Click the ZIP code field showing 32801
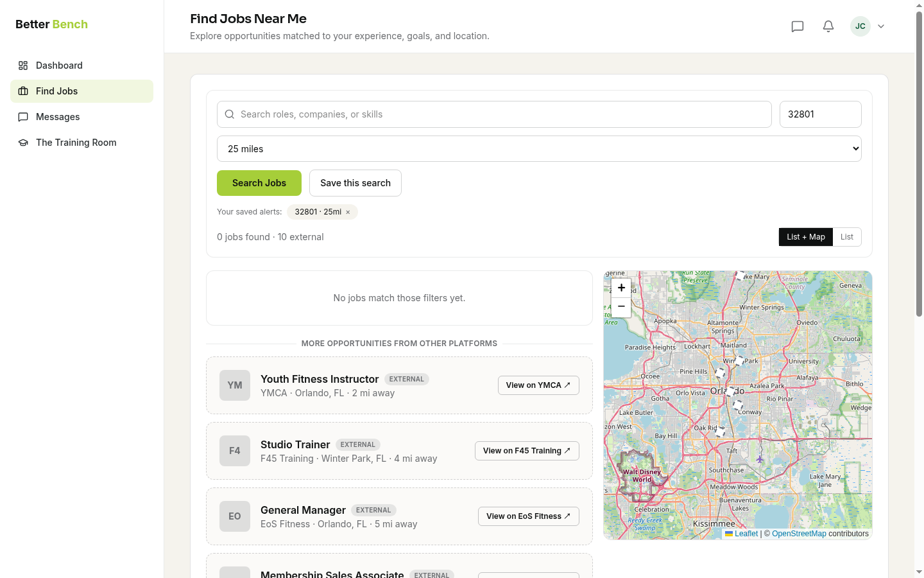 click(x=820, y=114)
